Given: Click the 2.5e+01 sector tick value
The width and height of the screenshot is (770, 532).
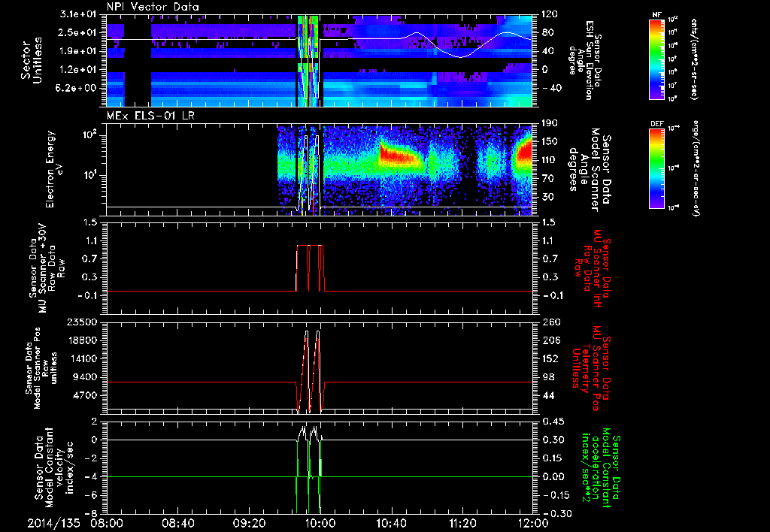Looking at the screenshot, I should [x=76, y=32].
